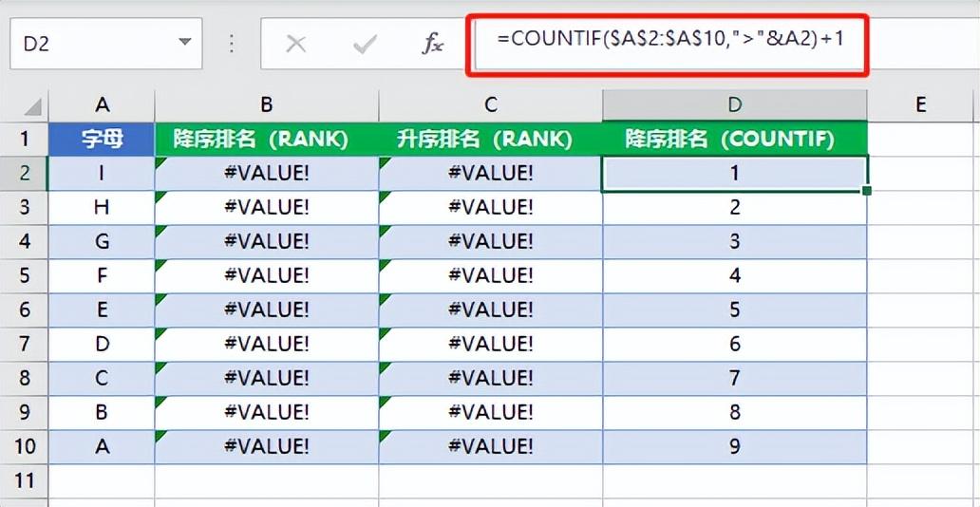Click the confirm checkmark in formula bar
Image resolution: width=980 pixels, height=507 pixels.
tap(365, 44)
